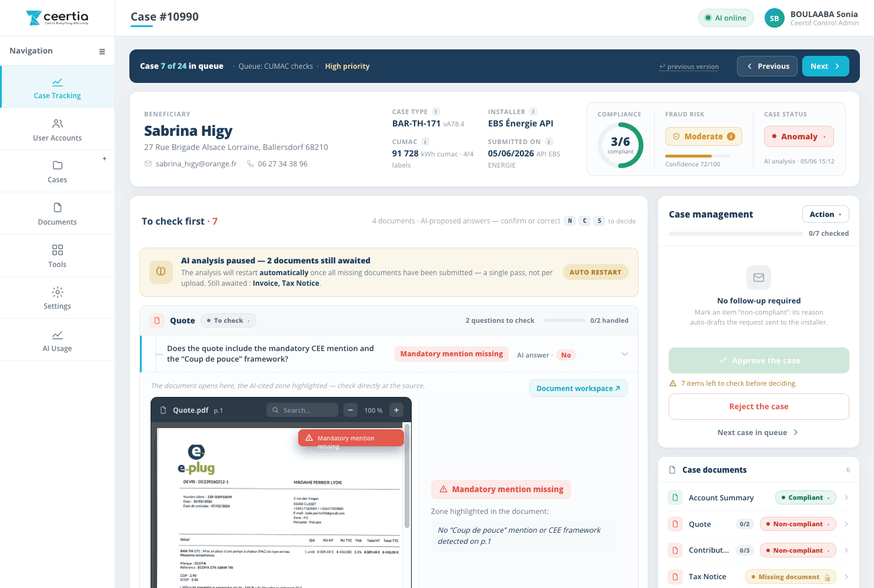This screenshot has width=874, height=588.
Task: Click the fraud confidence bar
Action: 697,156
